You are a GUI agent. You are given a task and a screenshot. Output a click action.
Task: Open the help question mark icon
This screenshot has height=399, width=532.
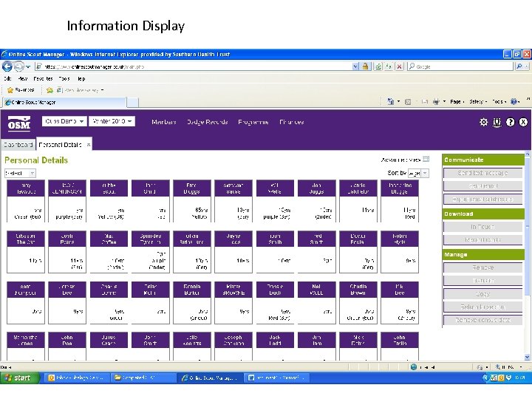click(x=510, y=122)
